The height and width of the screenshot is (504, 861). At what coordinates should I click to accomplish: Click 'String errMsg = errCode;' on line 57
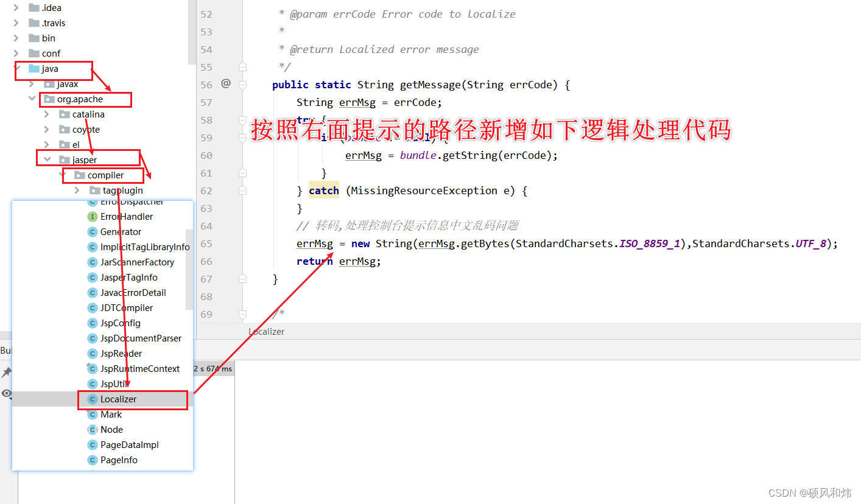click(370, 102)
